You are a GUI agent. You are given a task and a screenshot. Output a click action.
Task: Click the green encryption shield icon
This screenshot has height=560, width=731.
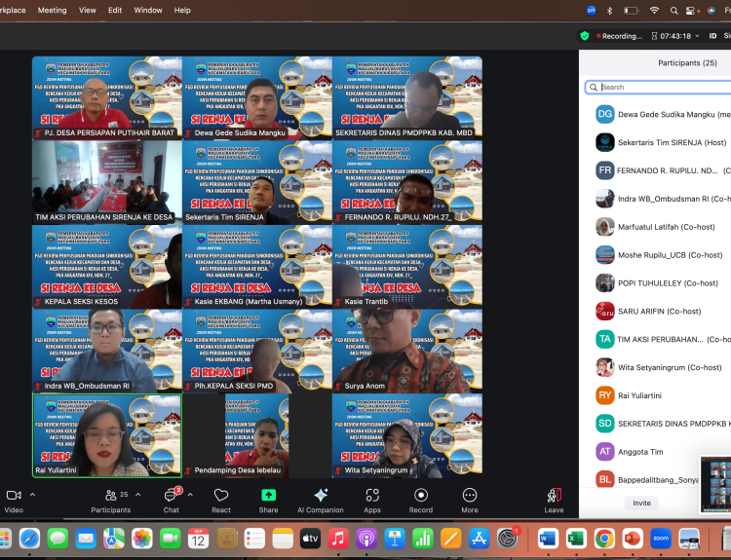(585, 36)
